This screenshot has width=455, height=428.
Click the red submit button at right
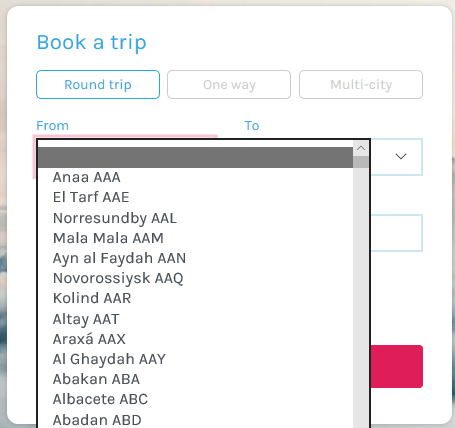pos(397,366)
